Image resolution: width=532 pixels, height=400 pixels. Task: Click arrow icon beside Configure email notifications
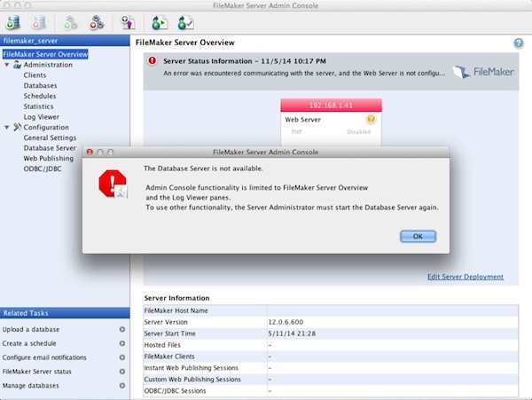point(122,357)
